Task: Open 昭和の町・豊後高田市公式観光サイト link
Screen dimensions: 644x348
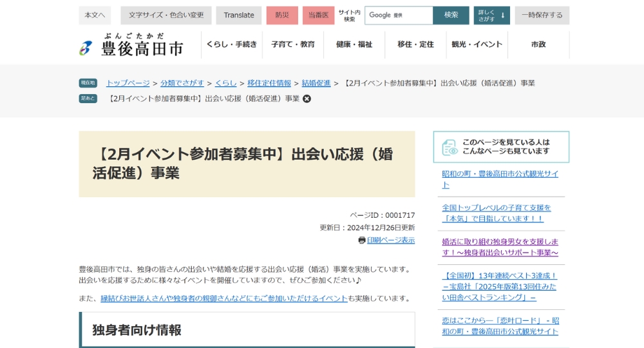Action: 500,179
